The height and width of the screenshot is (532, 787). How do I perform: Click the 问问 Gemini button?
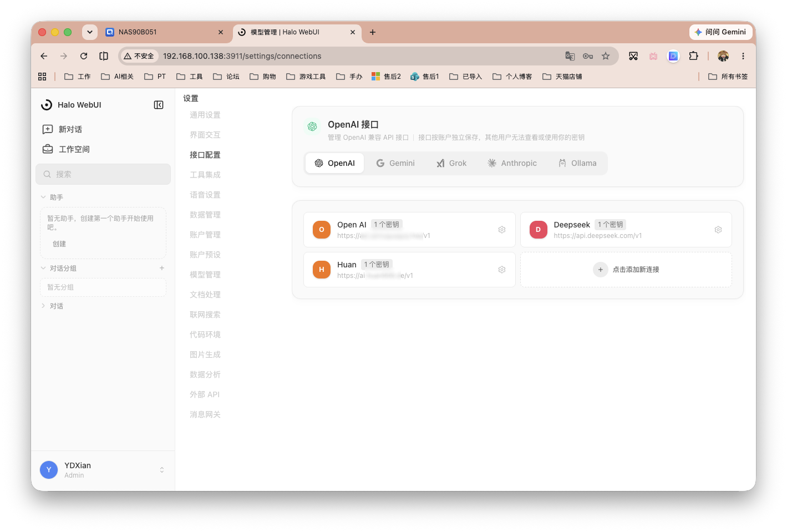[x=720, y=32]
